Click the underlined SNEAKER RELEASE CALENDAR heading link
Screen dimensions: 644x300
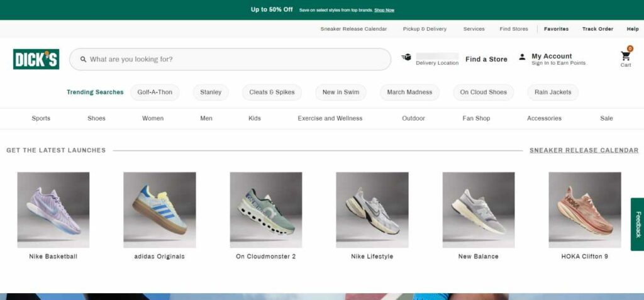(x=584, y=150)
